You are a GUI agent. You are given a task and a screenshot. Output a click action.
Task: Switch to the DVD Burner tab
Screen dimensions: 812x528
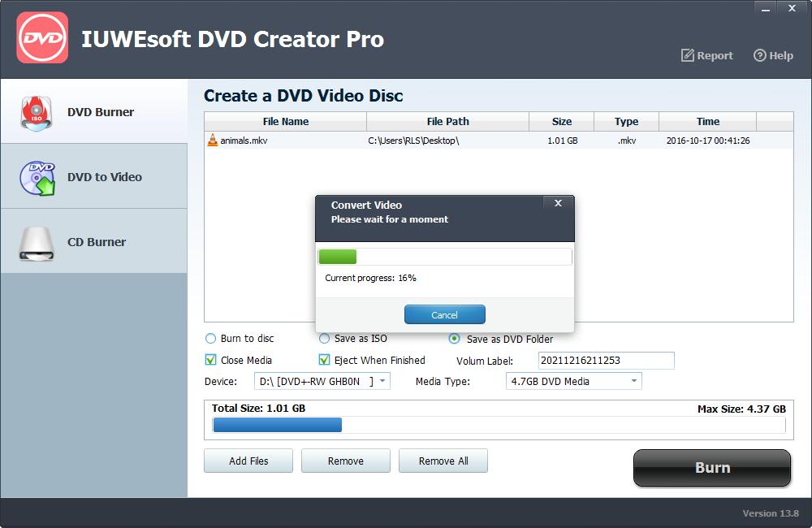[x=93, y=111]
